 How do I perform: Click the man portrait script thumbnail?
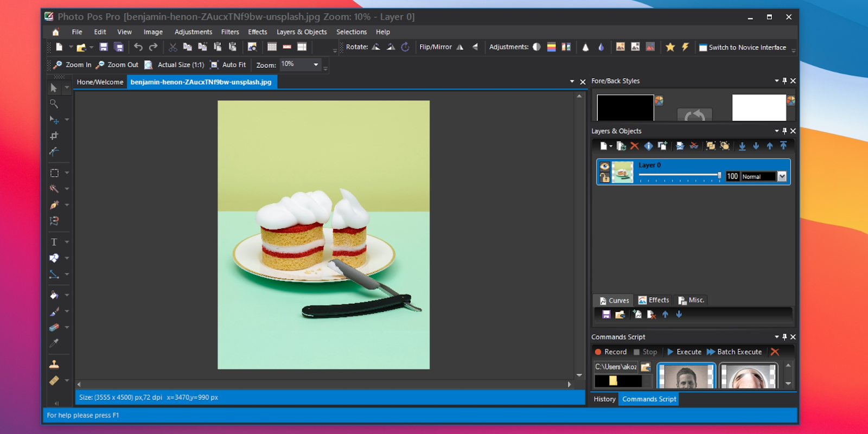click(686, 375)
